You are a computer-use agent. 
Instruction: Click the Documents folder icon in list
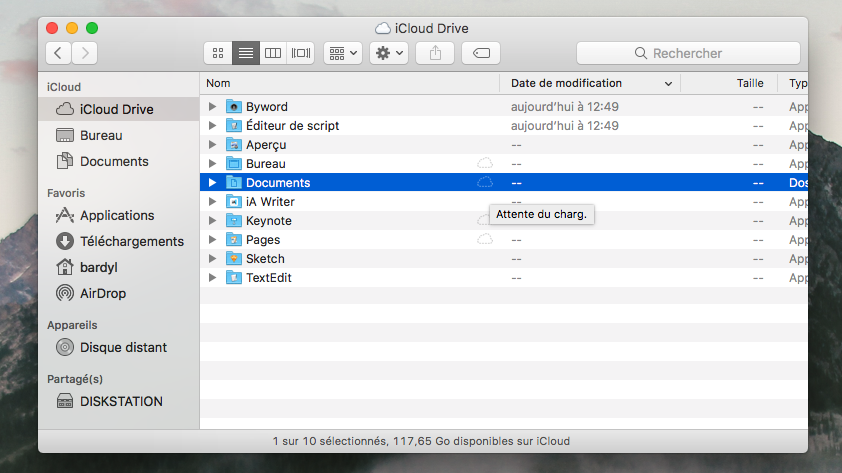234,183
